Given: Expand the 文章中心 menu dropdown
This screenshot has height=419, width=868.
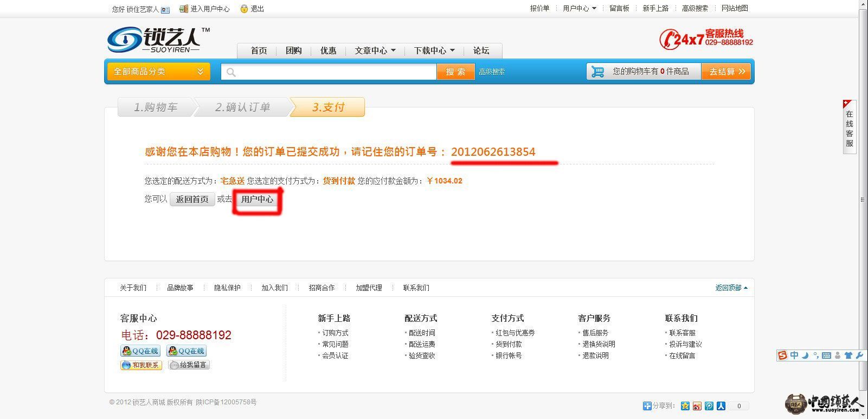Looking at the screenshot, I should pyautogui.click(x=375, y=50).
